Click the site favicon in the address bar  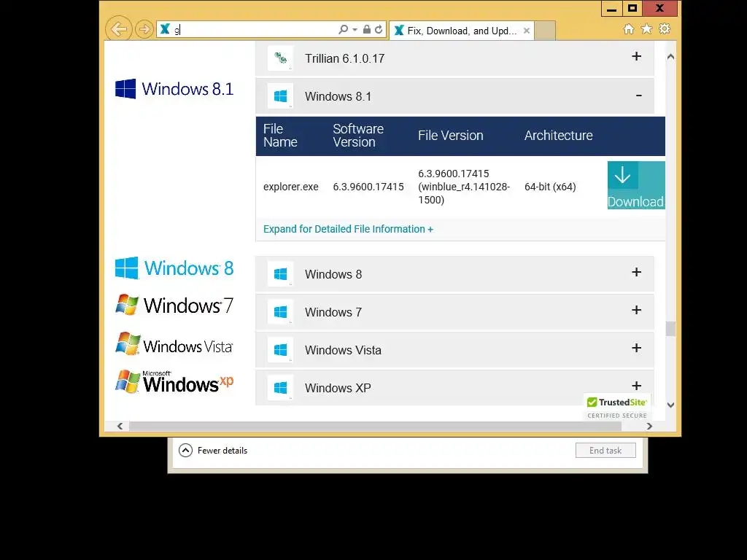(x=165, y=29)
